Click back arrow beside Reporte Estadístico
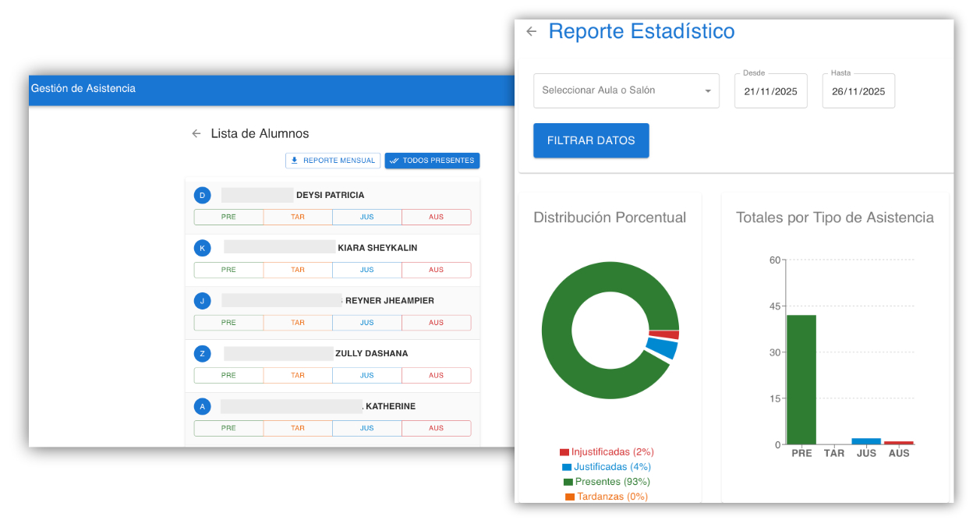The height and width of the screenshot is (520, 980). 532,31
